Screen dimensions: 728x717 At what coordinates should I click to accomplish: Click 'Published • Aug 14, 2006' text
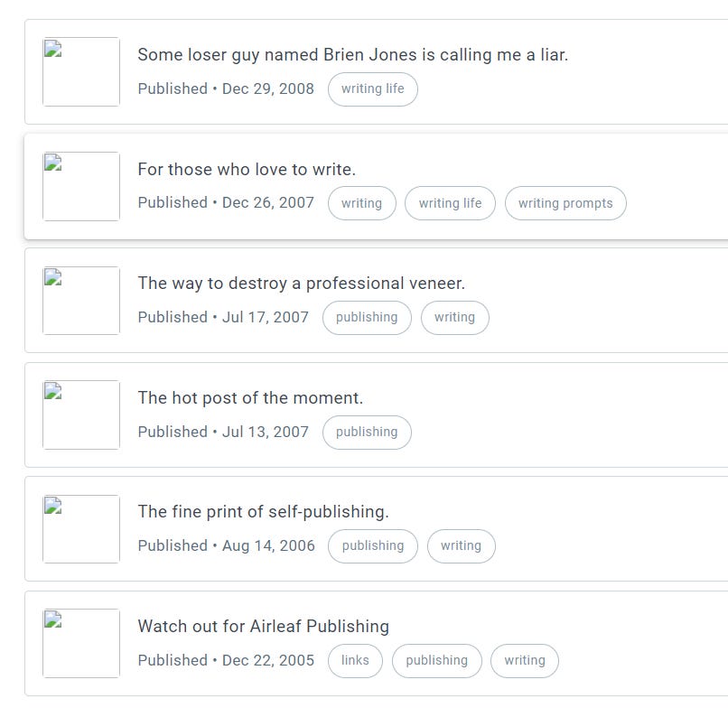[x=227, y=545]
